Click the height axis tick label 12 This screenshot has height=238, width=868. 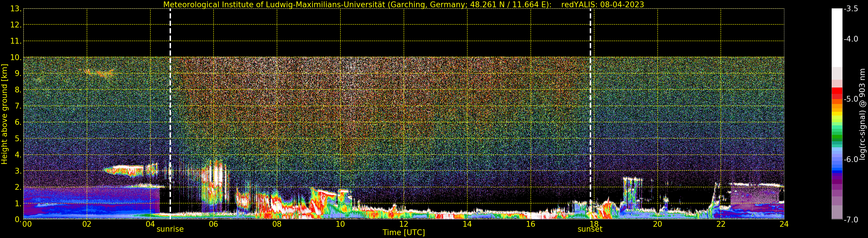(x=16, y=25)
